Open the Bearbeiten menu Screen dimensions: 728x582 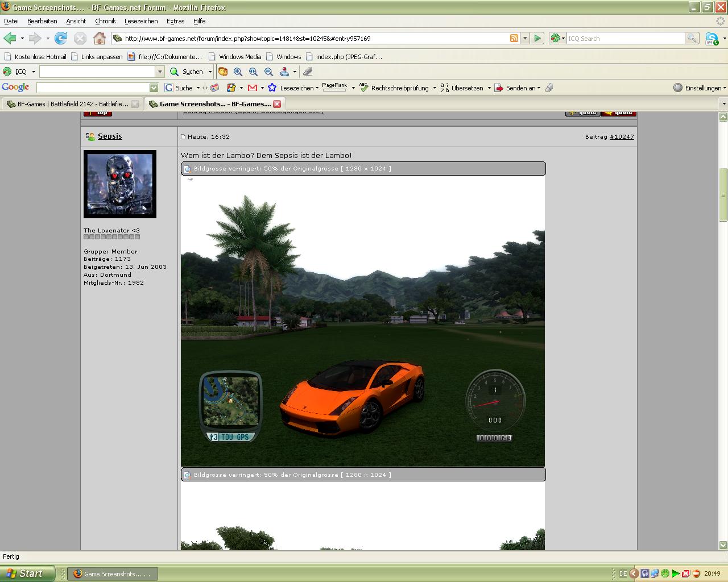(42, 21)
